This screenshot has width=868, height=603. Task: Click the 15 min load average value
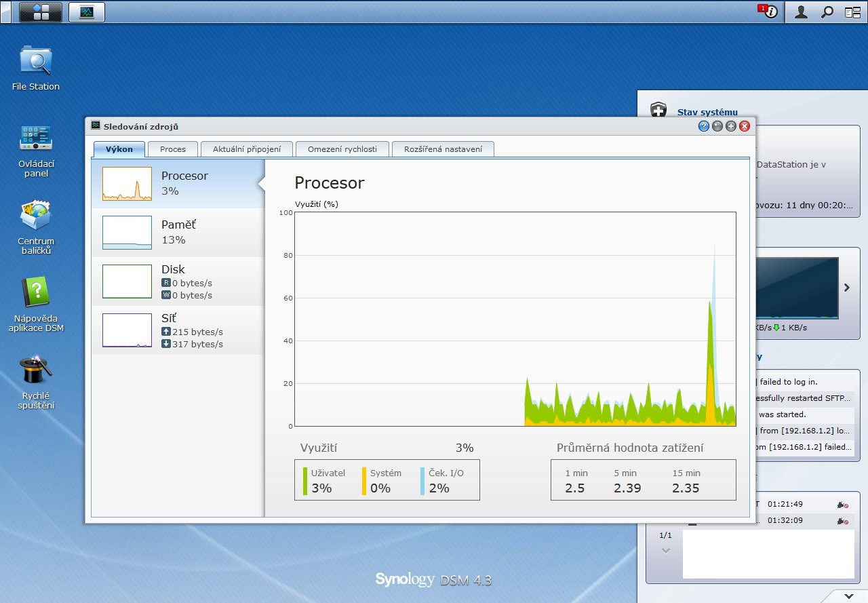coord(686,488)
